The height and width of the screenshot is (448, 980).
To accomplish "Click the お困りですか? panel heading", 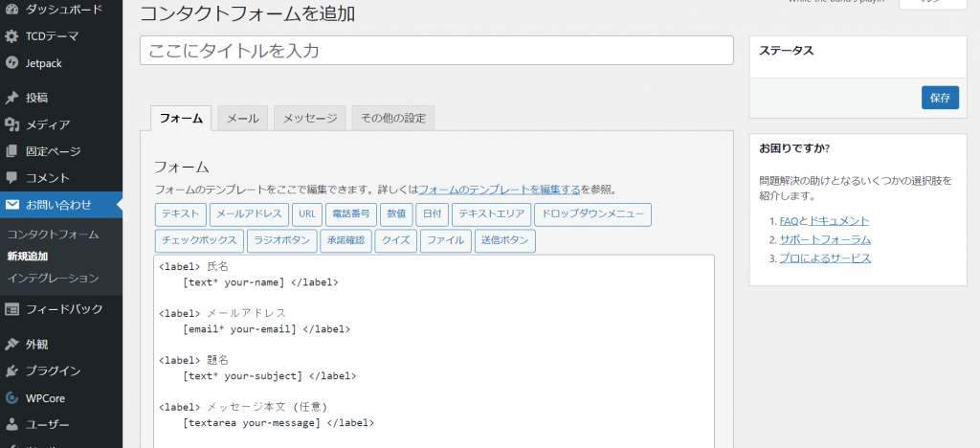I will (x=793, y=148).
